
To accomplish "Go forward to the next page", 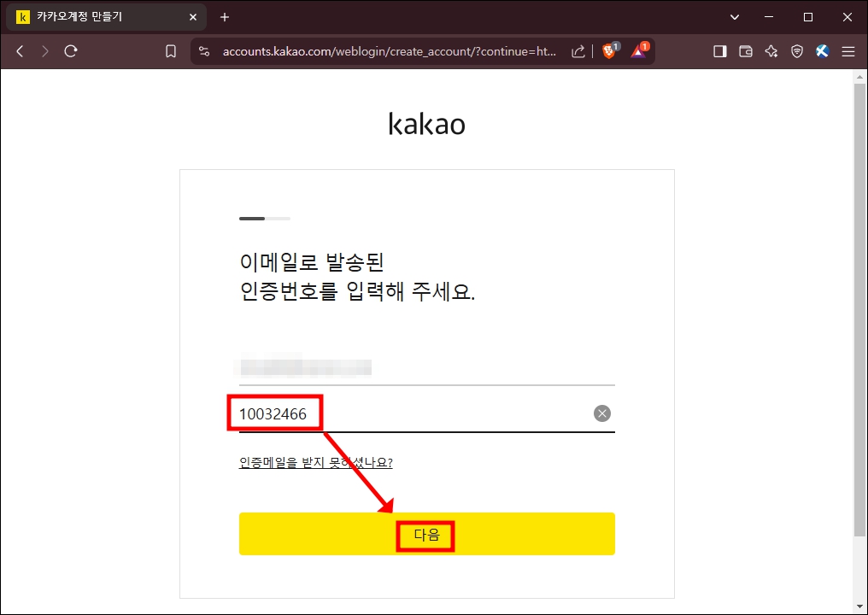I will point(44,51).
